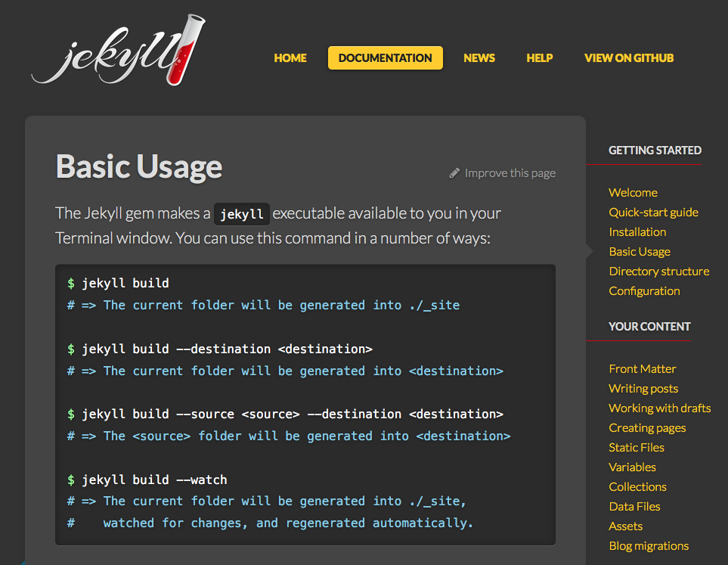Click the inline jekyll code snippet
Viewport: 728px width, 565px height.
[241, 214]
